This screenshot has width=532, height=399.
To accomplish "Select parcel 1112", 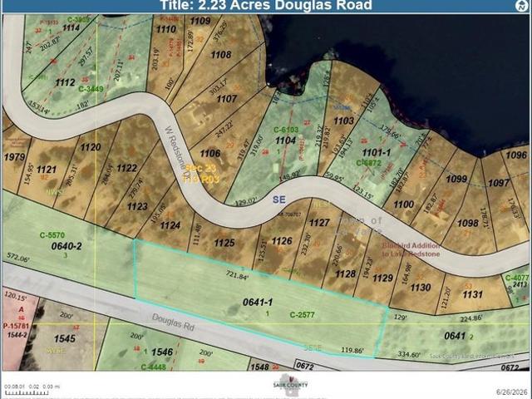I will (65, 82).
